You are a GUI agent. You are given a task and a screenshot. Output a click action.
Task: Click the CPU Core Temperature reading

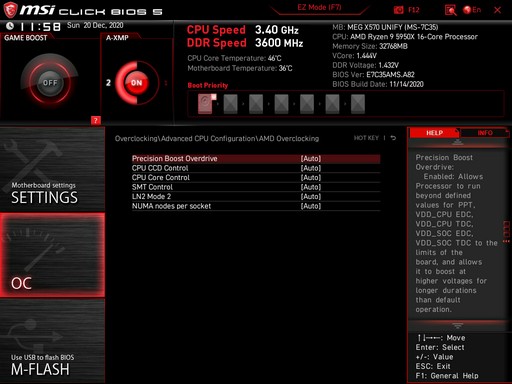click(234, 58)
